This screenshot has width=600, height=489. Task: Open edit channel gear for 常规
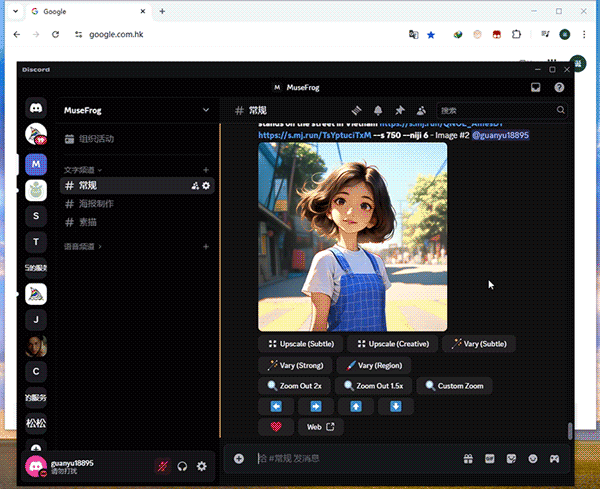point(206,186)
